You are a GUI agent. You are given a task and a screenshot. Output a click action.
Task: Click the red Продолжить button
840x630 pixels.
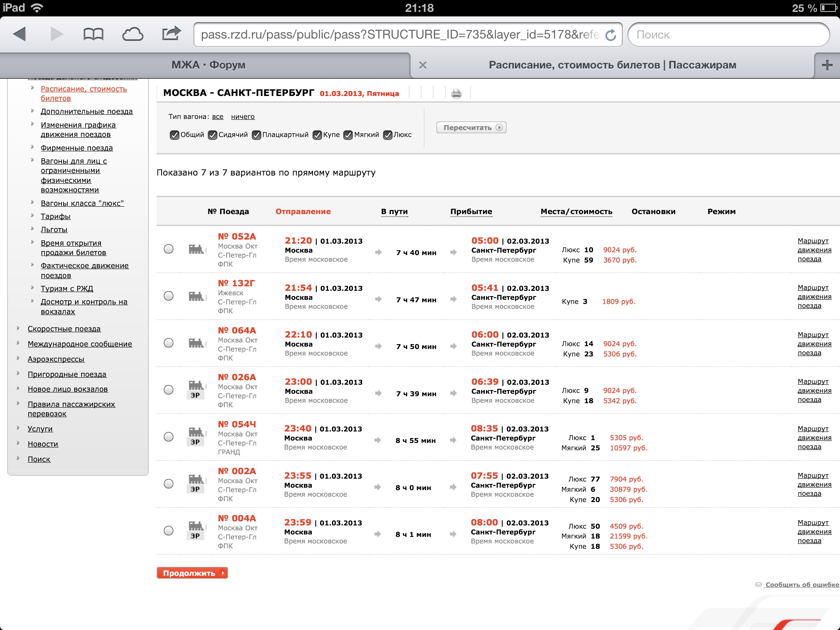click(x=192, y=573)
